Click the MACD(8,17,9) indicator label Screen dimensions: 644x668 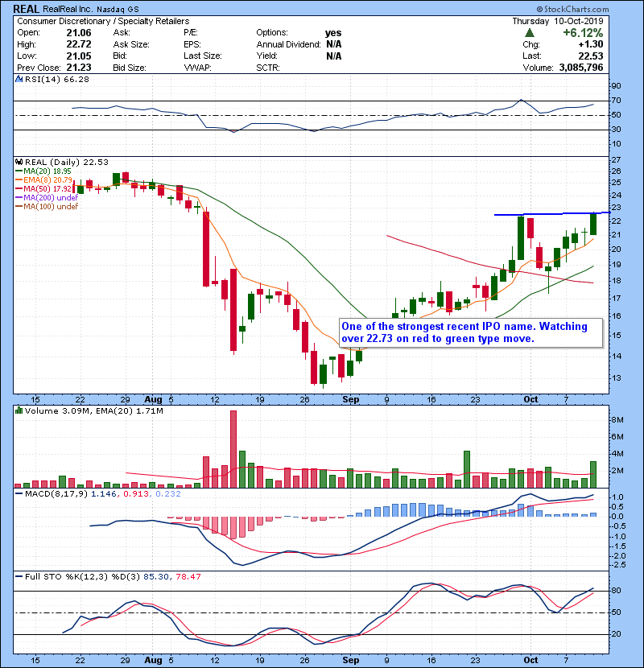click(x=56, y=494)
